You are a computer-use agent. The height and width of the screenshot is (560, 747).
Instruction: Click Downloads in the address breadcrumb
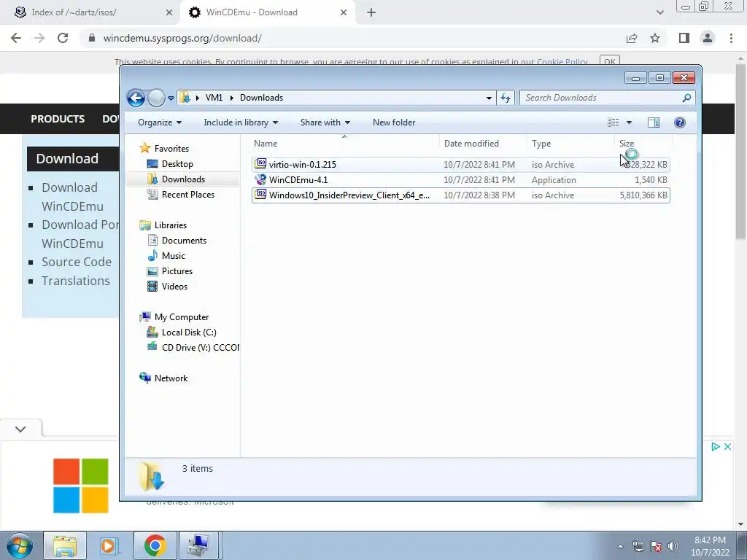pos(262,98)
